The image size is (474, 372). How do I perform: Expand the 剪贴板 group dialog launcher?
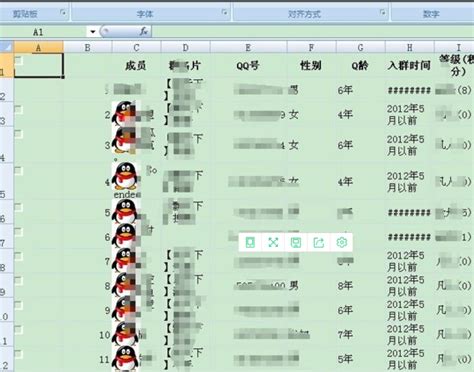tap(63, 13)
